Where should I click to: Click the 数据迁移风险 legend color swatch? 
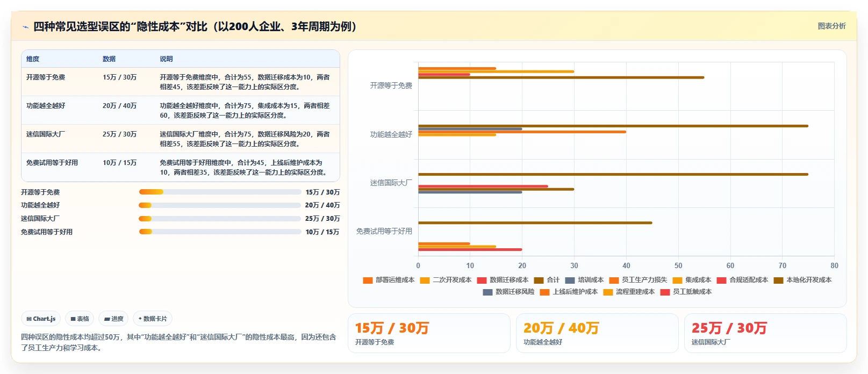[487, 292]
